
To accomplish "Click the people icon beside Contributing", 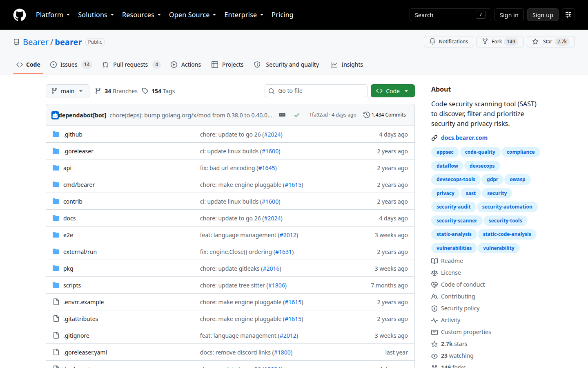I will (x=434, y=296).
